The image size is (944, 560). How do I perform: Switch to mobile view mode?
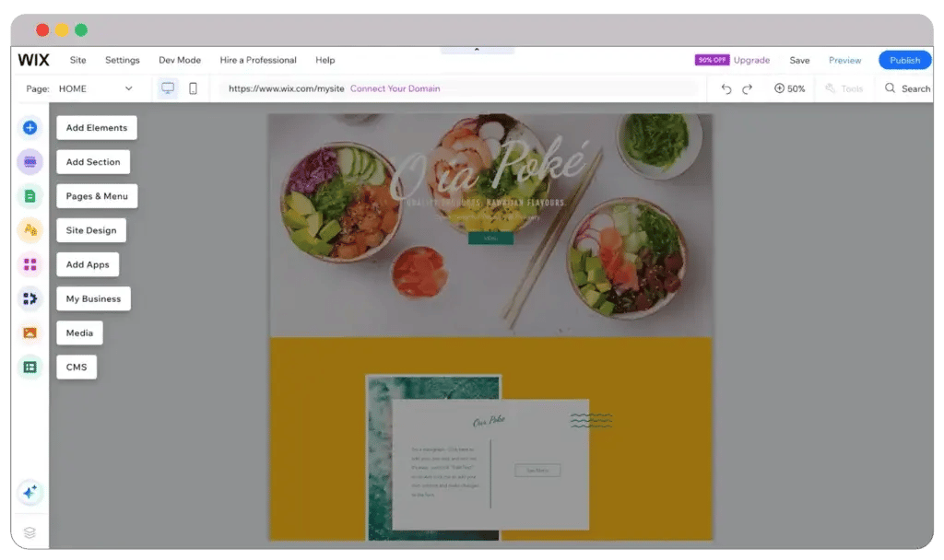193,88
